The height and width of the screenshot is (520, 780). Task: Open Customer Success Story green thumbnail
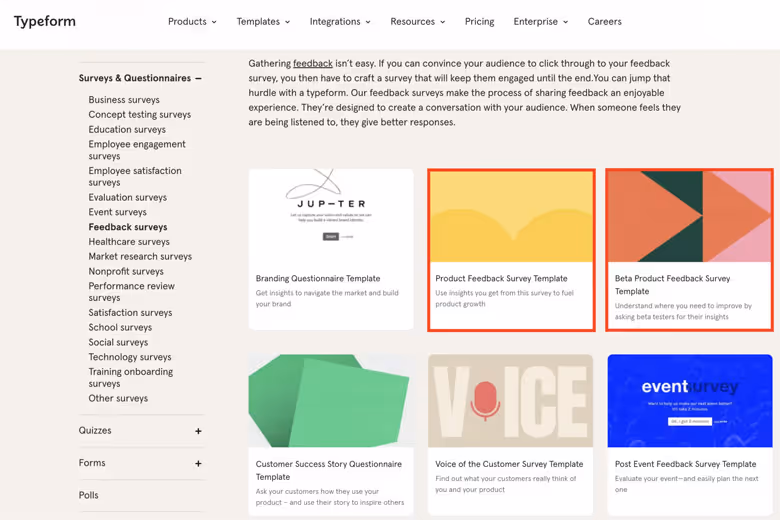coord(331,401)
